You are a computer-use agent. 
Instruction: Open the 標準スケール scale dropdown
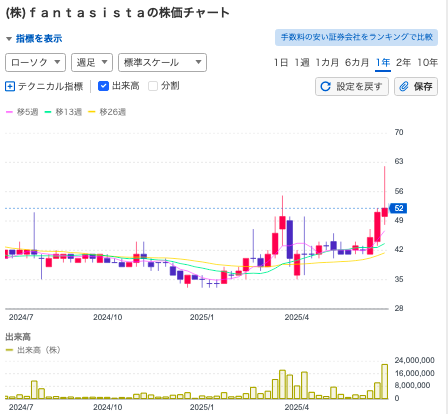[x=162, y=62]
